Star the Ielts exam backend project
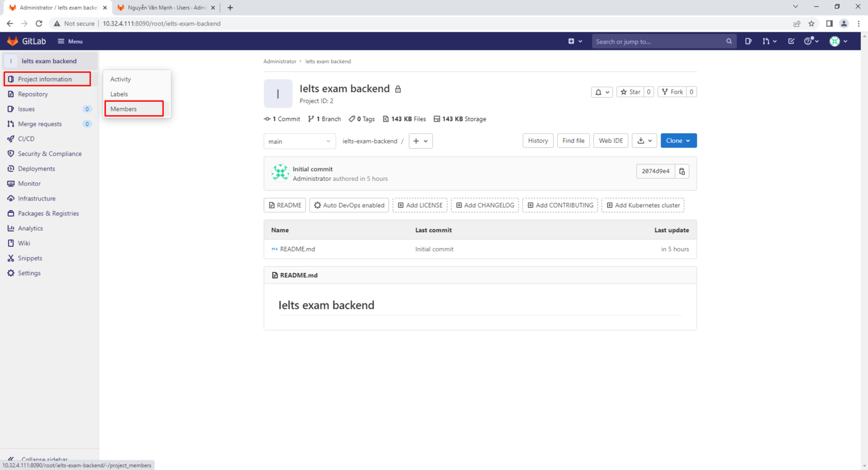Viewport: 868px width, 470px height. click(631, 92)
